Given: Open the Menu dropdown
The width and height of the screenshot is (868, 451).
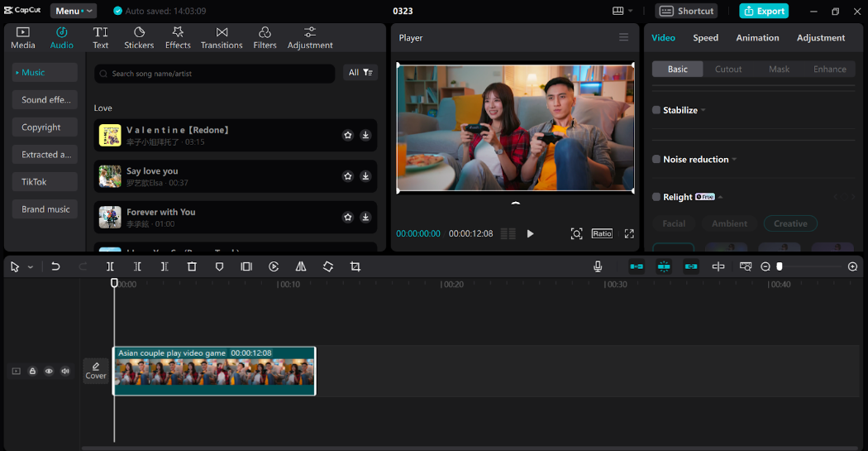Looking at the screenshot, I should 74,11.
